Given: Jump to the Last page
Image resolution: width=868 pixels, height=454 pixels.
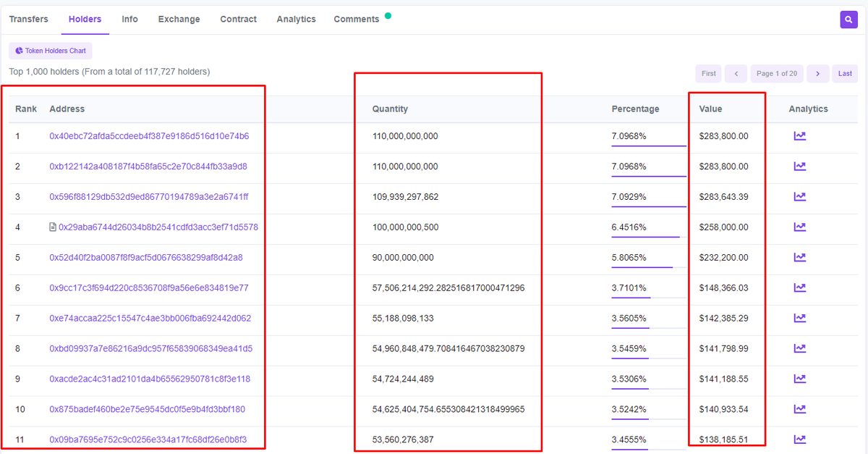Looking at the screenshot, I should pos(846,74).
